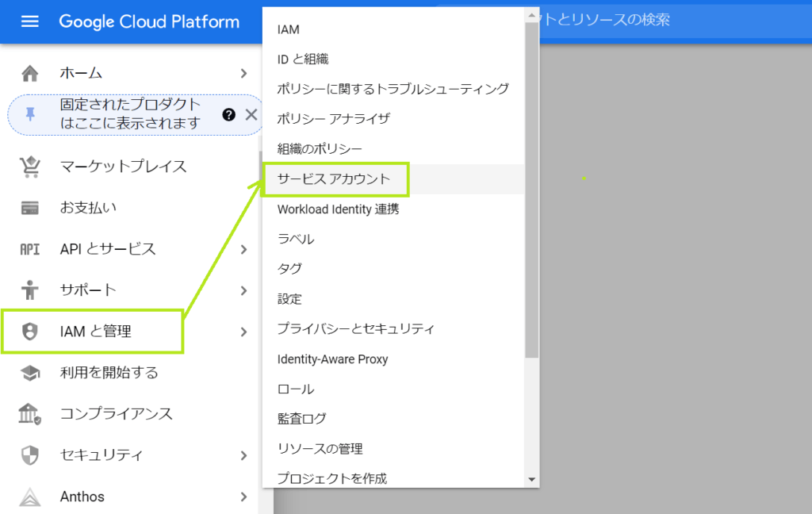Expand the サポート submenu arrow
Screen dimensions: 812x514
(x=244, y=290)
